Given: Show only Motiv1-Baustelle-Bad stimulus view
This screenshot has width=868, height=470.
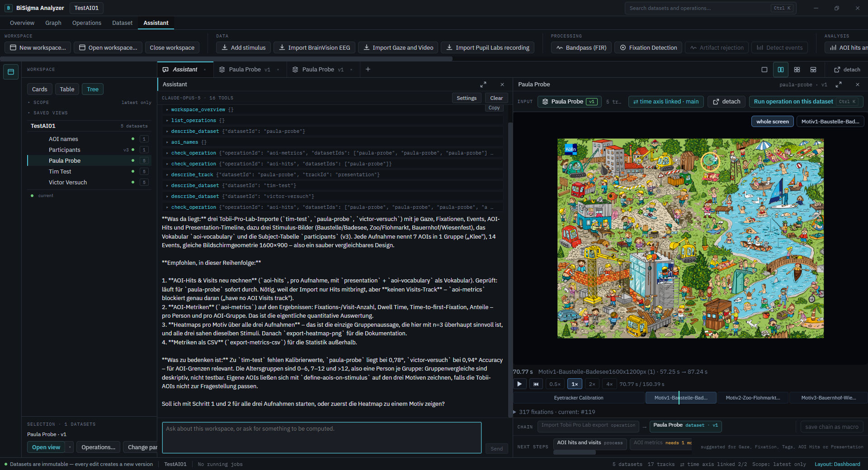Looking at the screenshot, I should pos(830,122).
